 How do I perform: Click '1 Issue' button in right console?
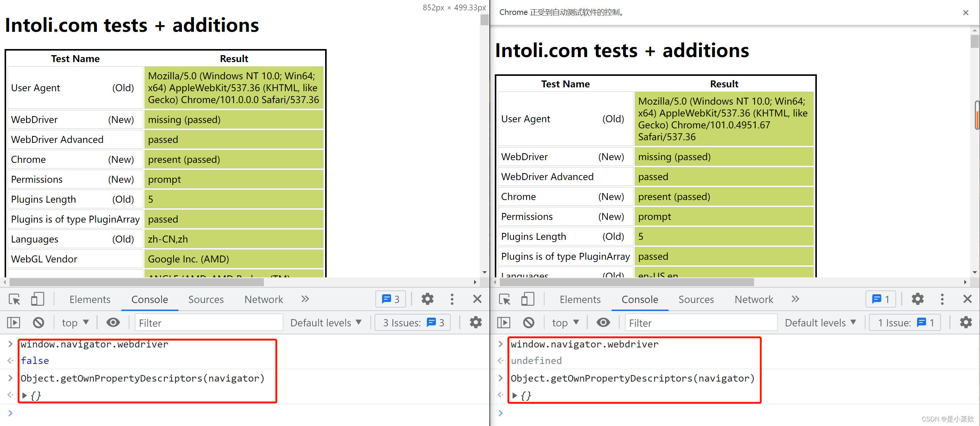(x=905, y=323)
